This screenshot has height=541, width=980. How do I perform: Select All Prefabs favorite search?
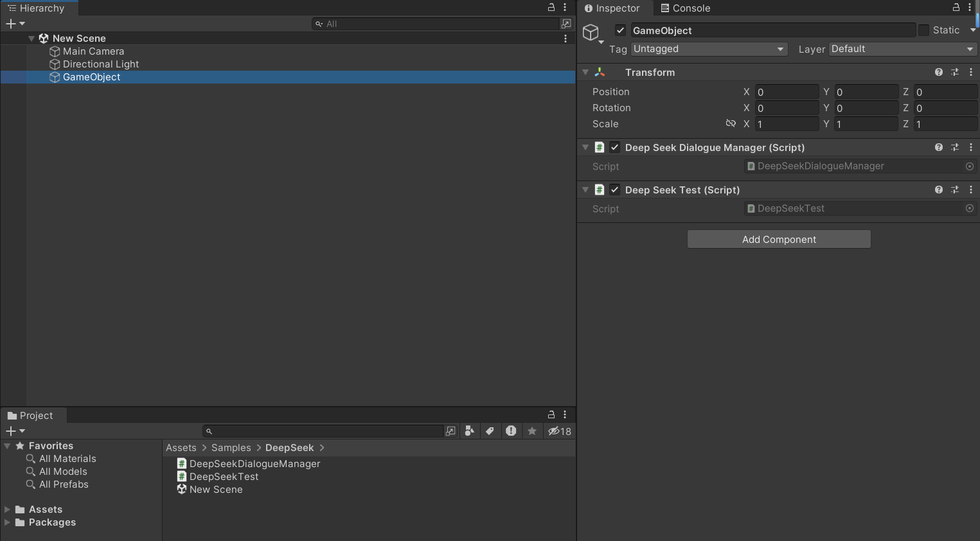57,484
